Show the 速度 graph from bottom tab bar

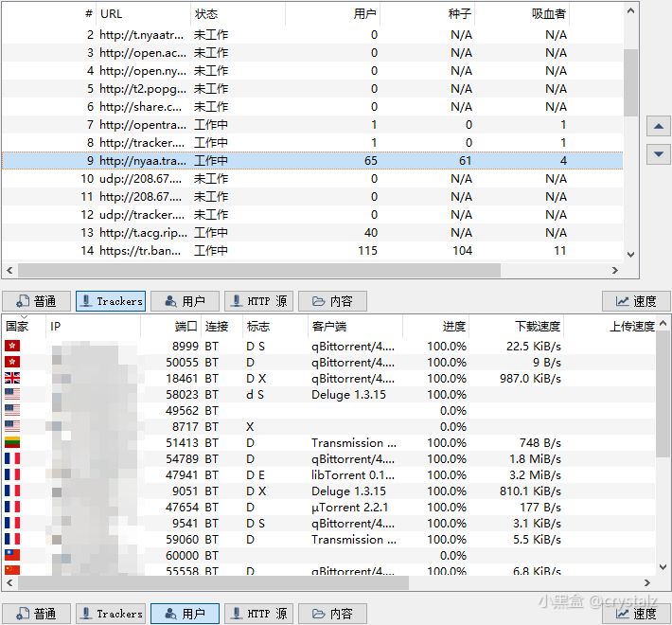636,614
